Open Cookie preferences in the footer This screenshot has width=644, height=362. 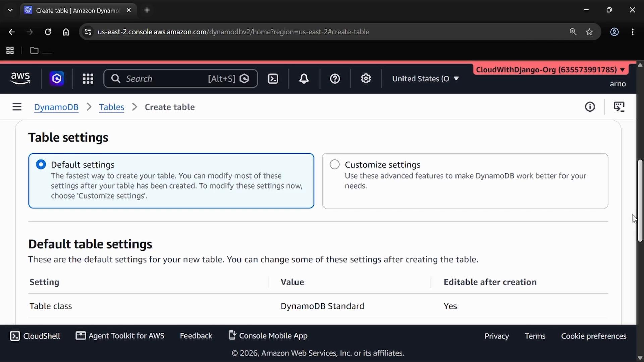pos(594,336)
